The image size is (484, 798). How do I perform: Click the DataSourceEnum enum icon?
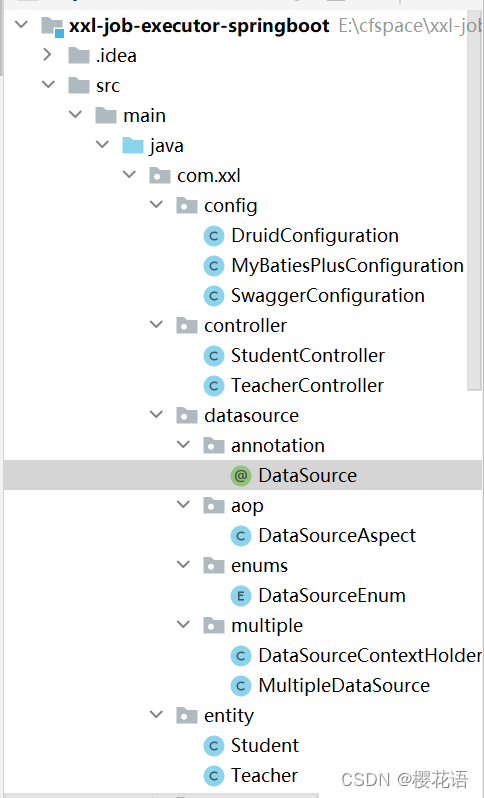(x=241, y=596)
